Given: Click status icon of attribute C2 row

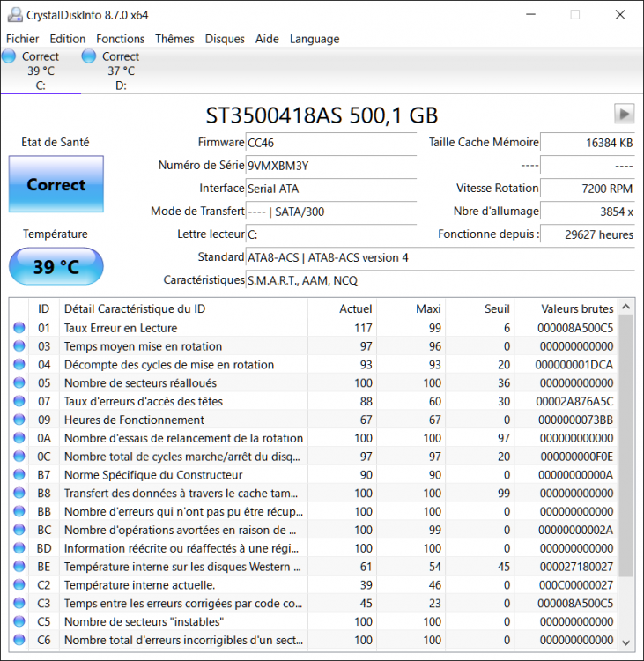Looking at the screenshot, I should 19,585.
